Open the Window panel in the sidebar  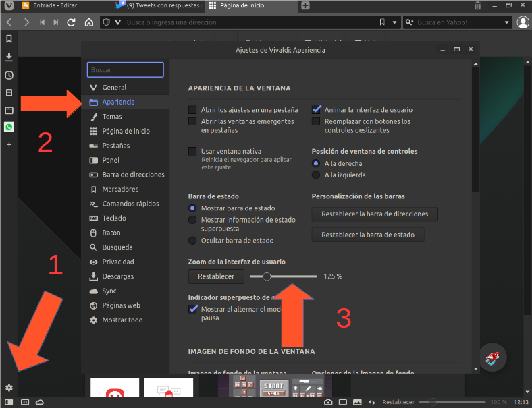[x=9, y=110]
